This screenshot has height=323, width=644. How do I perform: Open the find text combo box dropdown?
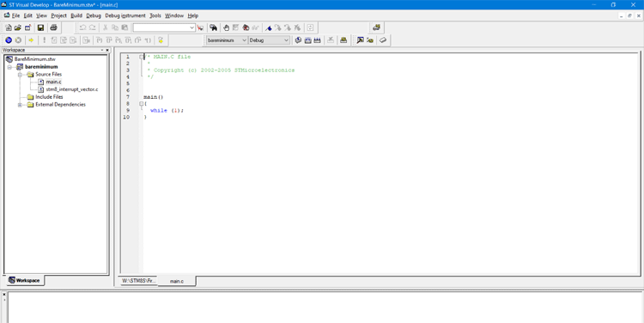191,28
